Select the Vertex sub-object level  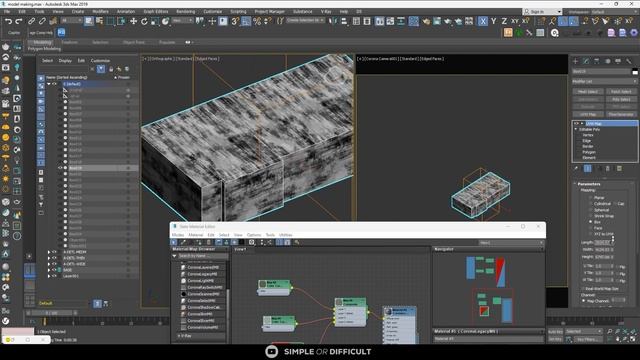tap(588, 135)
